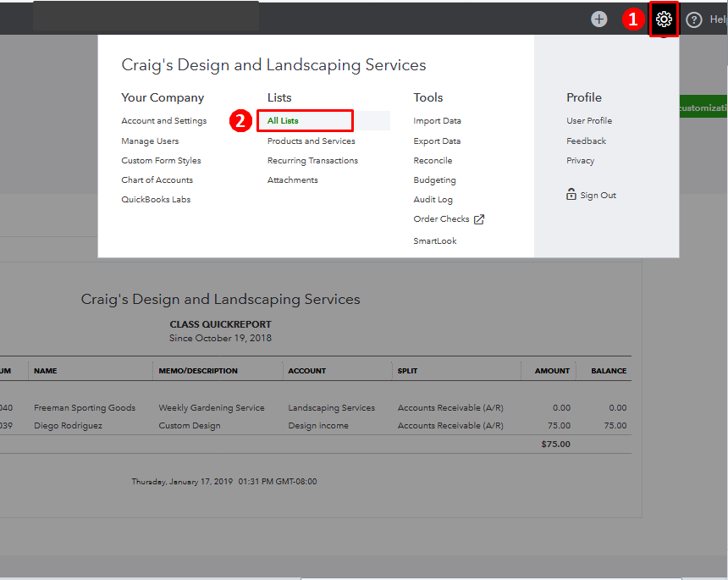This screenshot has width=728, height=580.
Task: Open Attachments list
Action: 293,180
